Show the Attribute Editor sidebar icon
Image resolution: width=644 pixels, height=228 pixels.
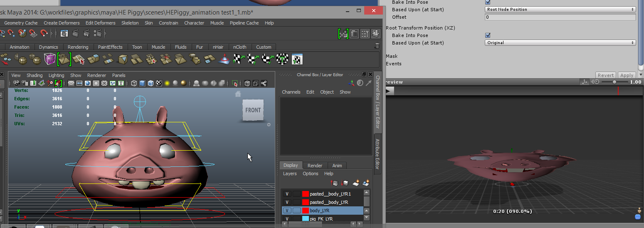354,34
